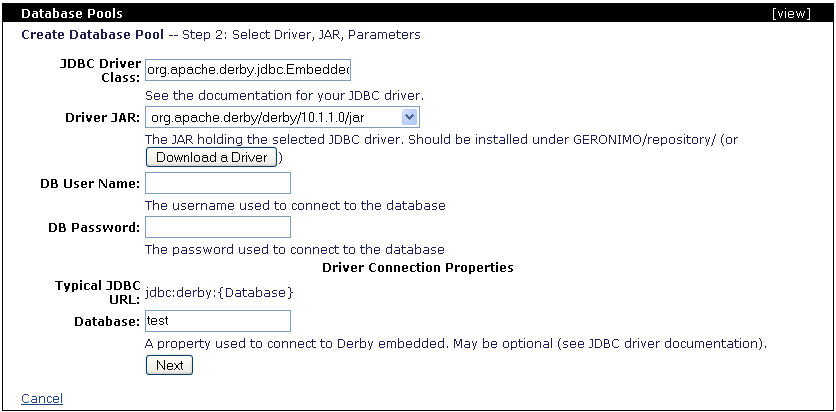The height and width of the screenshot is (412, 836).
Task: Click the Database field containing test
Action: click(218, 321)
